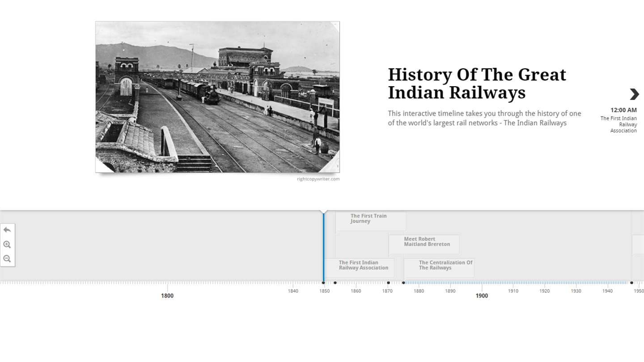Click the intro description paragraph text
644x362 pixels.
[x=484, y=118]
